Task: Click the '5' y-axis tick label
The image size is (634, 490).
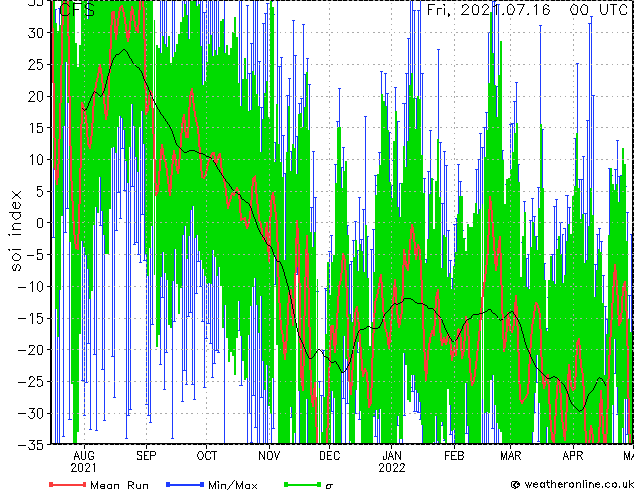Action: click(x=39, y=191)
